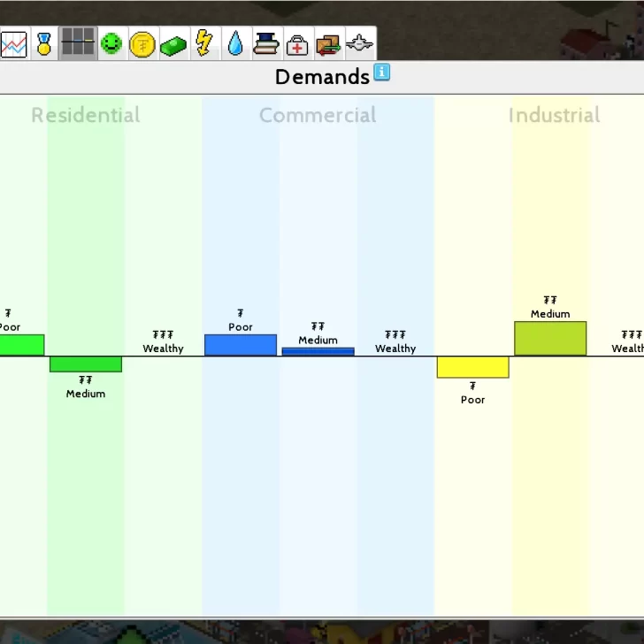Select the demands bar chart tab
The height and width of the screenshot is (644, 644).
[78, 43]
